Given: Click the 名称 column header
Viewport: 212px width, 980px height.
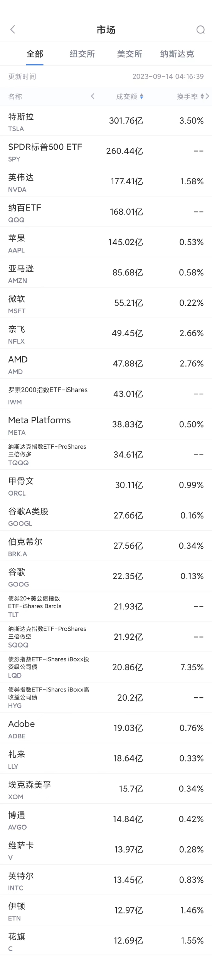Looking at the screenshot, I should click(15, 97).
